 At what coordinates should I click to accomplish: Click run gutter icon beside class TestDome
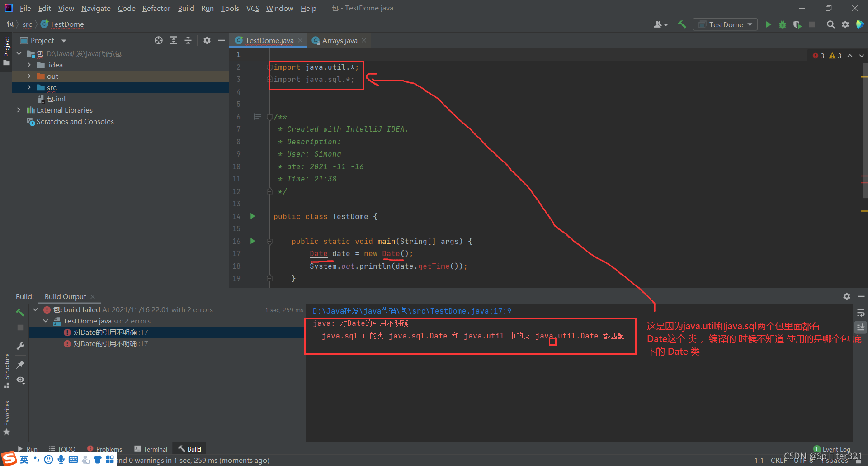pos(253,216)
